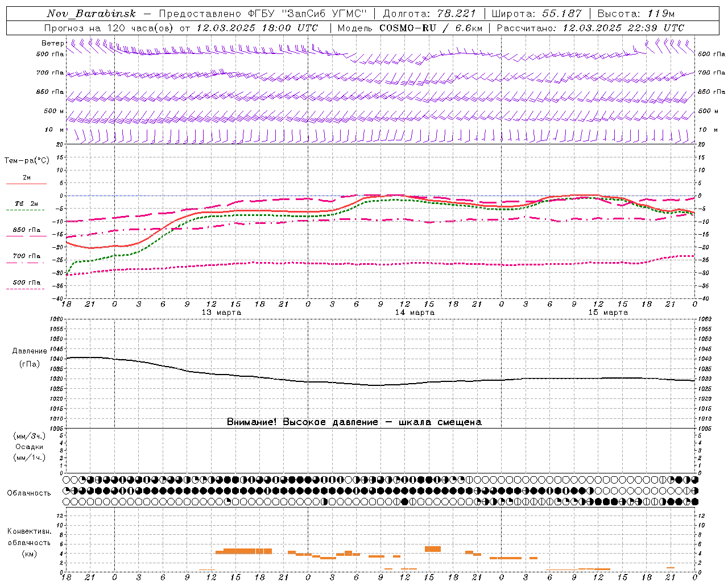Screen dimensions: 728x582
Task: Select the provider text ФГБУ "ЗапСиб УГМС"
Action: pyautogui.click(x=308, y=14)
